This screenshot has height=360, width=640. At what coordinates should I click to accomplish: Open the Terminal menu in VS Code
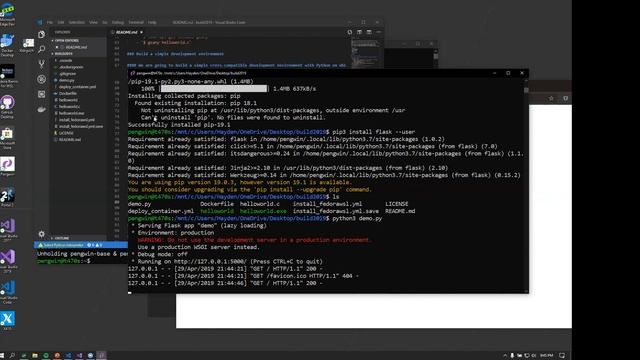click(136, 22)
